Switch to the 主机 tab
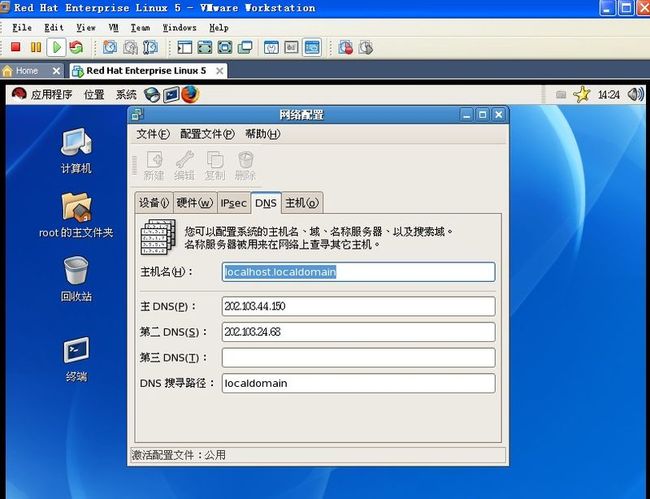 click(x=302, y=203)
